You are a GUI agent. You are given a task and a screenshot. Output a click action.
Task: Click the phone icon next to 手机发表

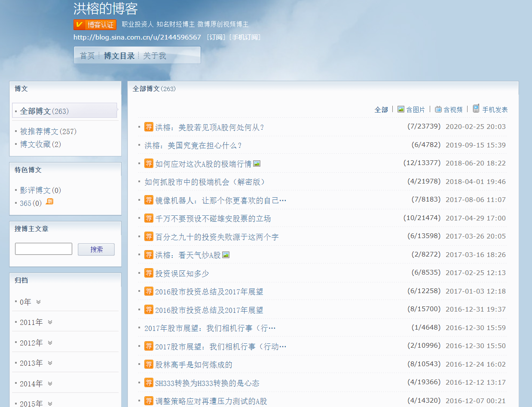pos(476,109)
